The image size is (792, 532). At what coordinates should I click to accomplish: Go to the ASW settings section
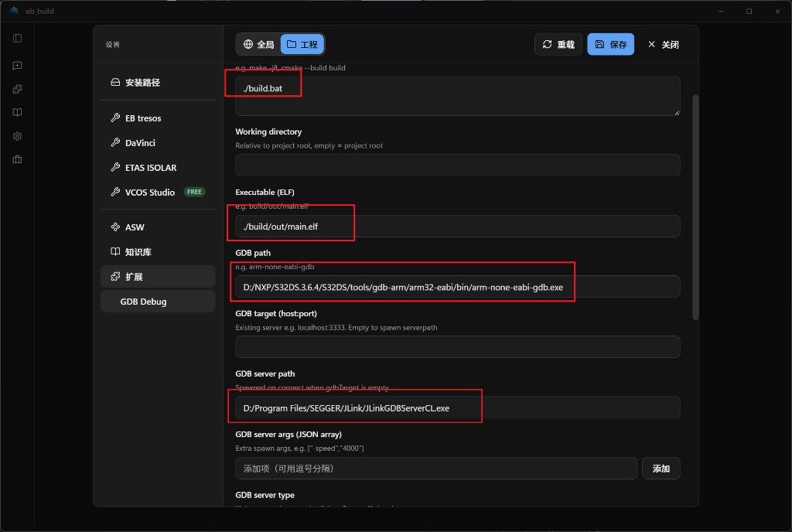click(x=158, y=227)
